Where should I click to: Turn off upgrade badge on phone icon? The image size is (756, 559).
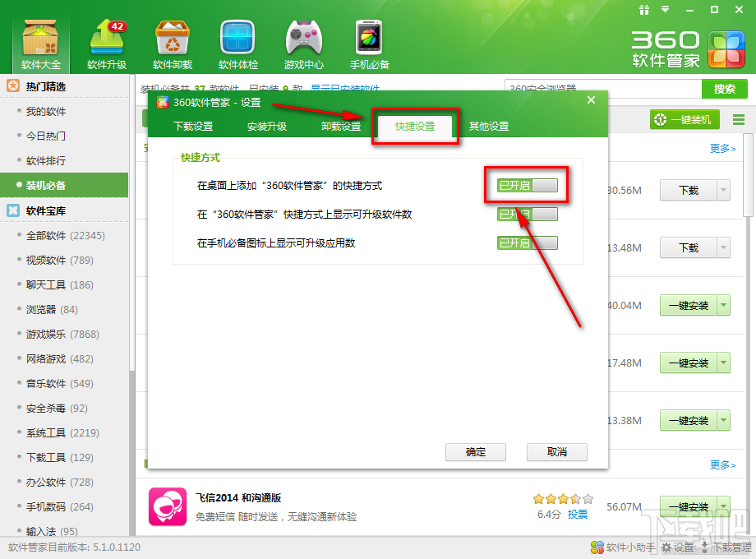click(527, 243)
